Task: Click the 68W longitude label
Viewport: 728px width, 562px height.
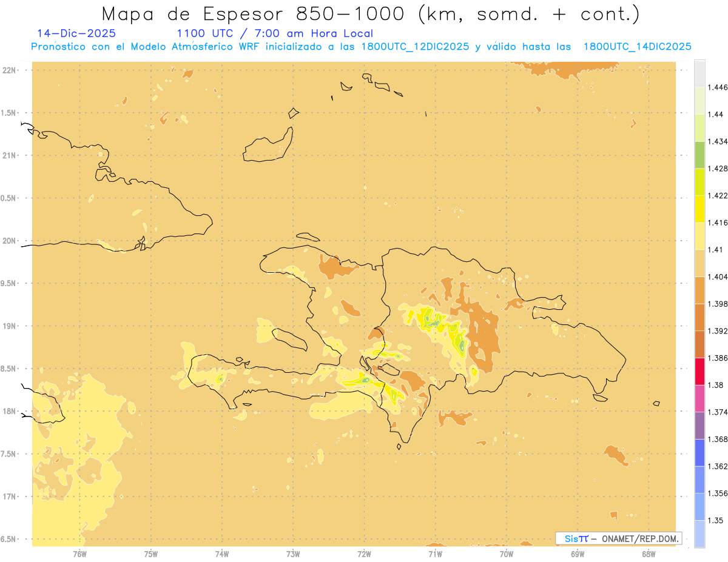Action: [649, 554]
